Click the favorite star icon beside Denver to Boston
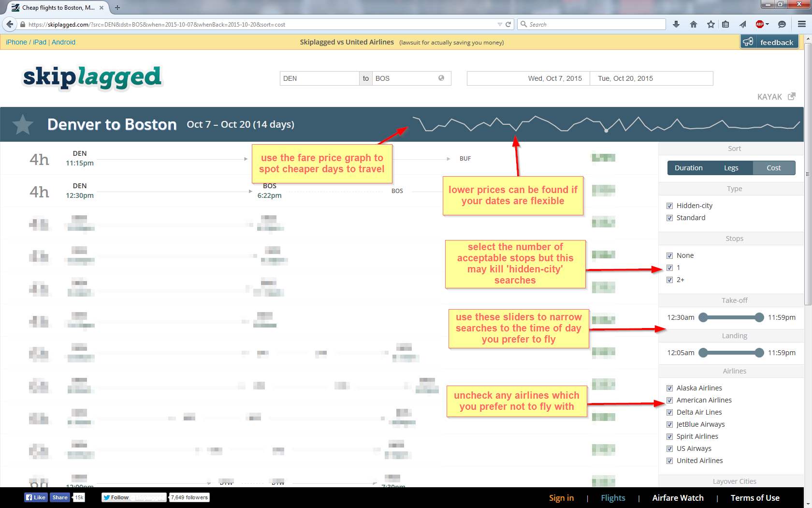812x508 pixels. tap(22, 125)
